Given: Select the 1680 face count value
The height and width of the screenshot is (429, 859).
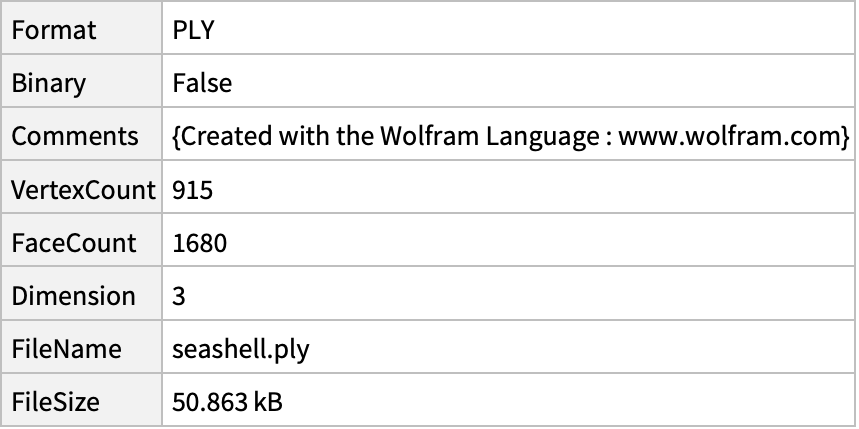Looking at the screenshot, I should 199,243.
